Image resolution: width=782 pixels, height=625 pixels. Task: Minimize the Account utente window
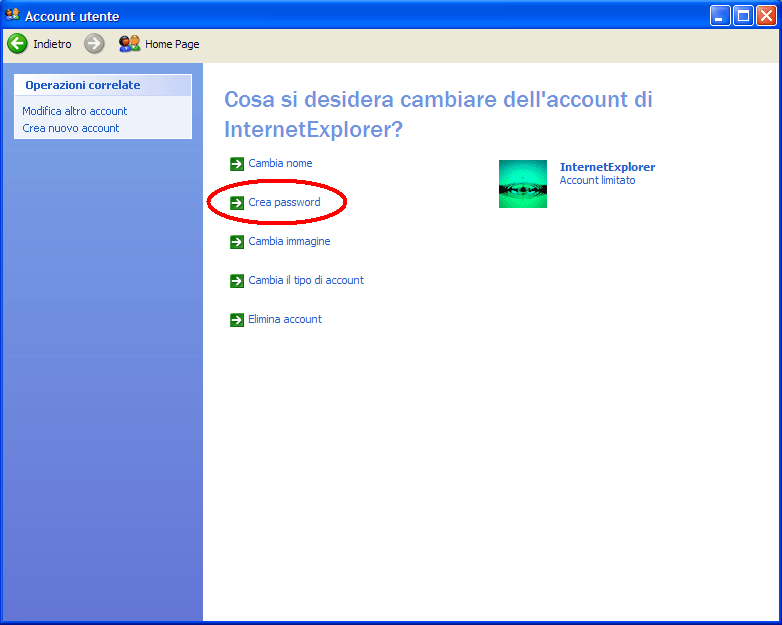point(720,15)
